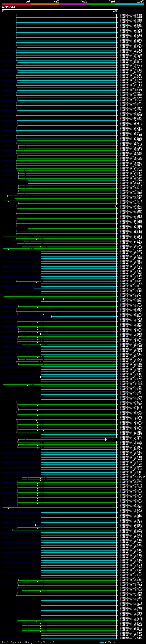Click the red 20% identity legend segment
This screenshot has width=146, height=644.
point(16,4)
